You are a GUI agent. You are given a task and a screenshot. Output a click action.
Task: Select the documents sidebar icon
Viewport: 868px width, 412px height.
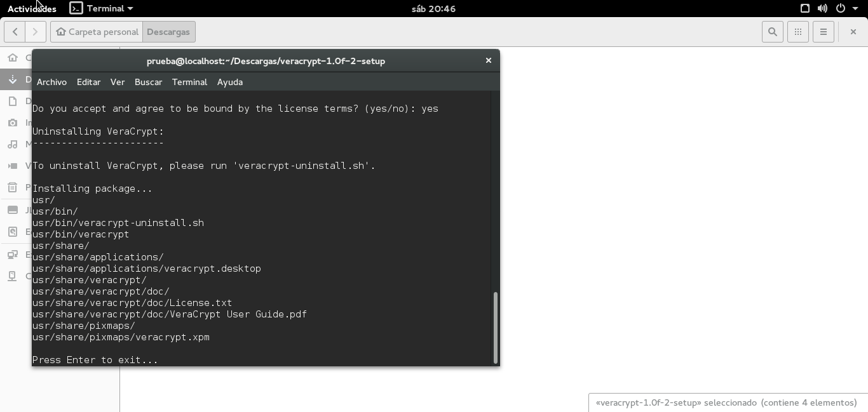point(12,101)
